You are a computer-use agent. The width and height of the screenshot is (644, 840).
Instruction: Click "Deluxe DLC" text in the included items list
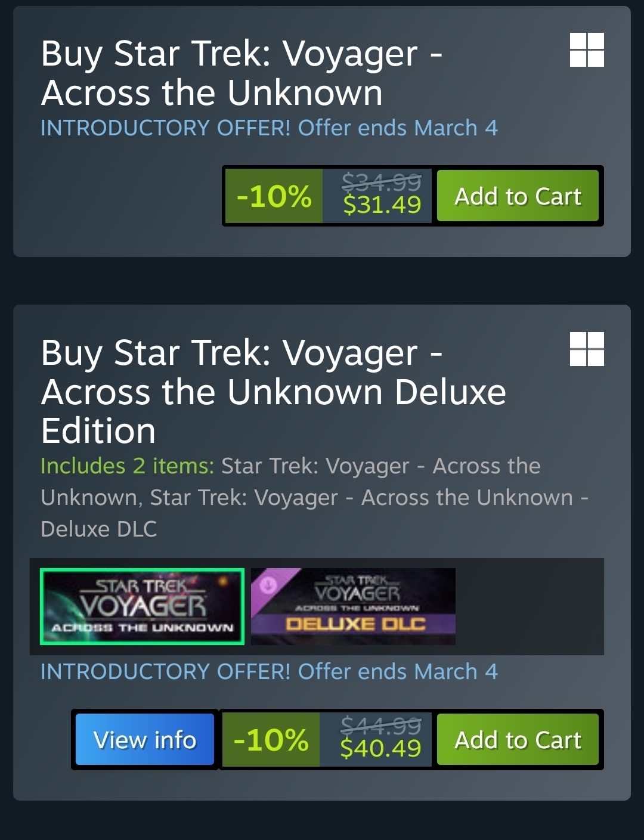click(x=99, y=529)
